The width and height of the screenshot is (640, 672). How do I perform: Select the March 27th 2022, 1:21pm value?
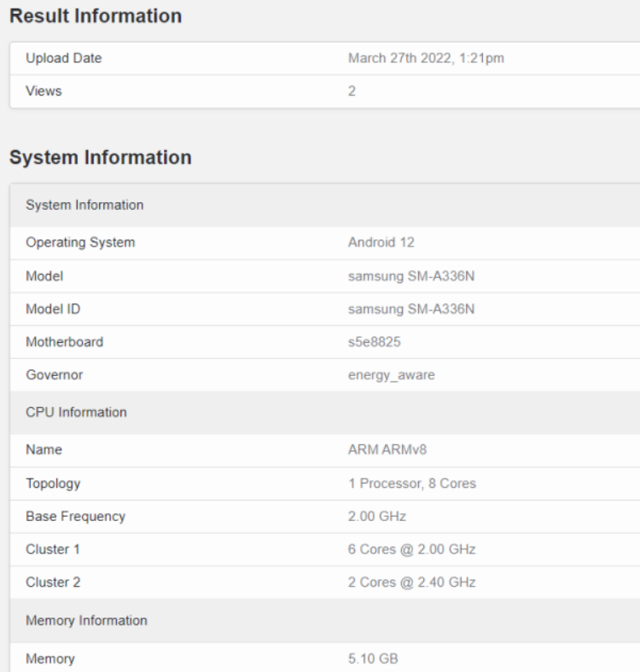(426, 58)
